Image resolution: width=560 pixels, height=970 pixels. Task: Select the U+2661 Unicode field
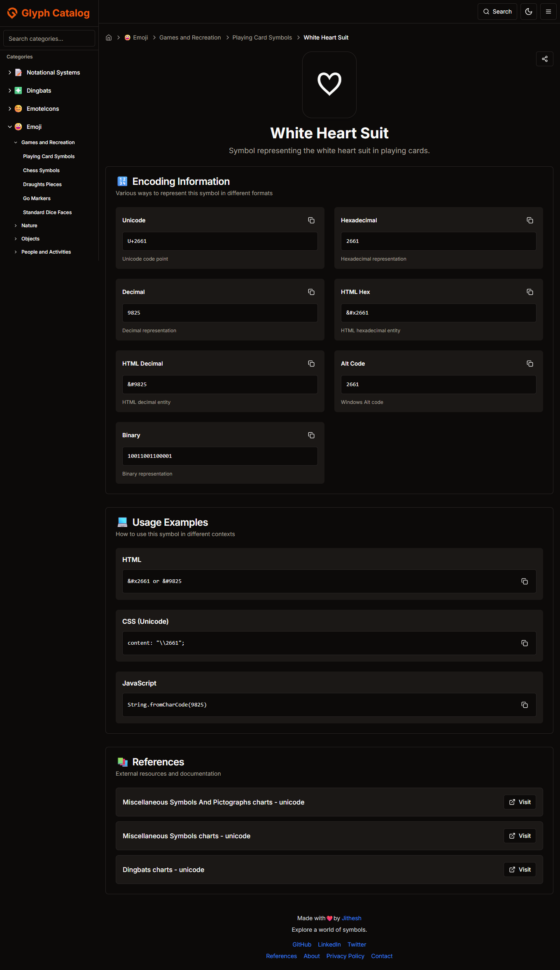(220, 241)
